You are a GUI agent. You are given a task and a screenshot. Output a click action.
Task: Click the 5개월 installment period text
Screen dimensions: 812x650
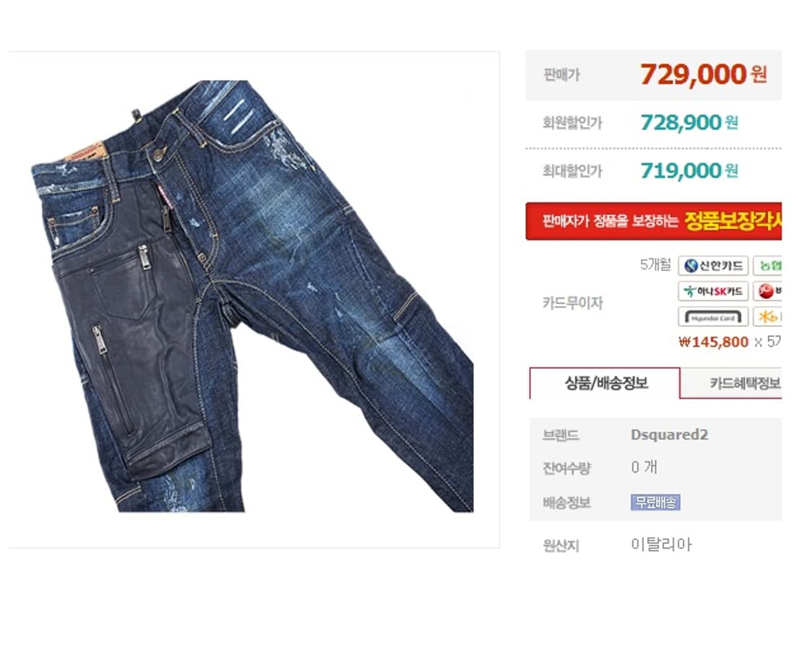pyautogui.click(x=655, y=264)
